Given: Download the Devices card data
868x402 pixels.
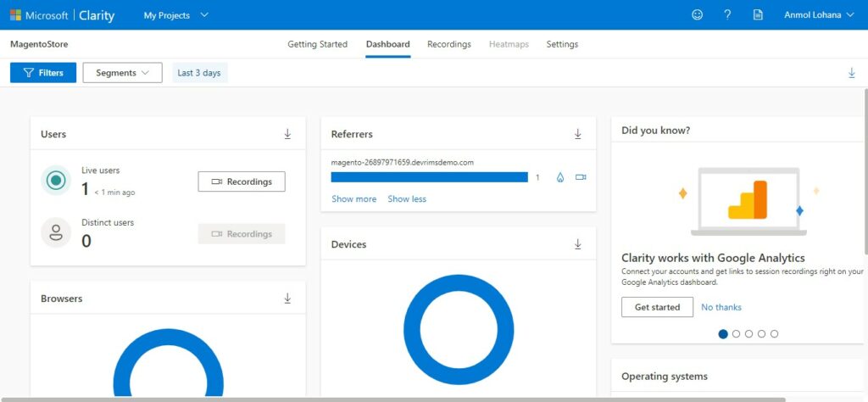Looking at the screenshot, I should [x=578, y=244].
